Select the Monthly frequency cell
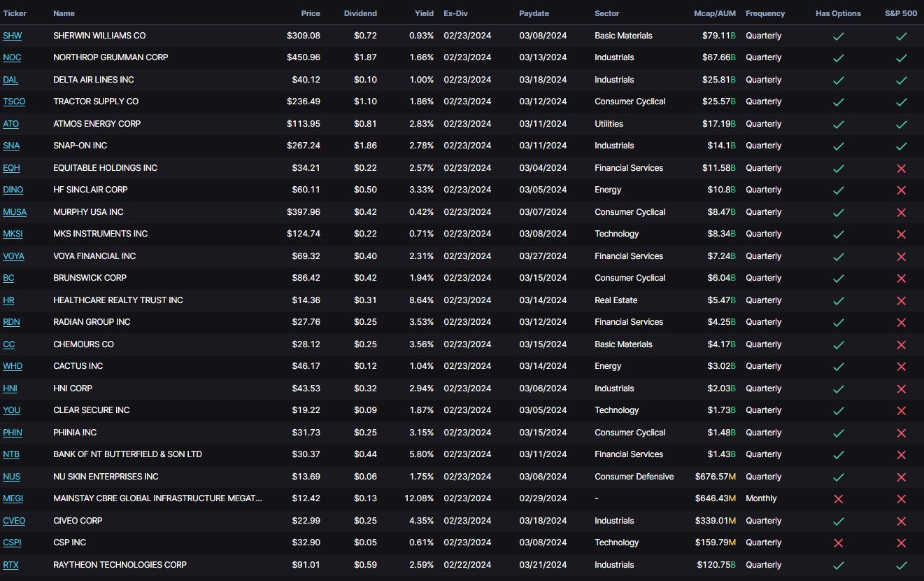 (x=761, y=498)
